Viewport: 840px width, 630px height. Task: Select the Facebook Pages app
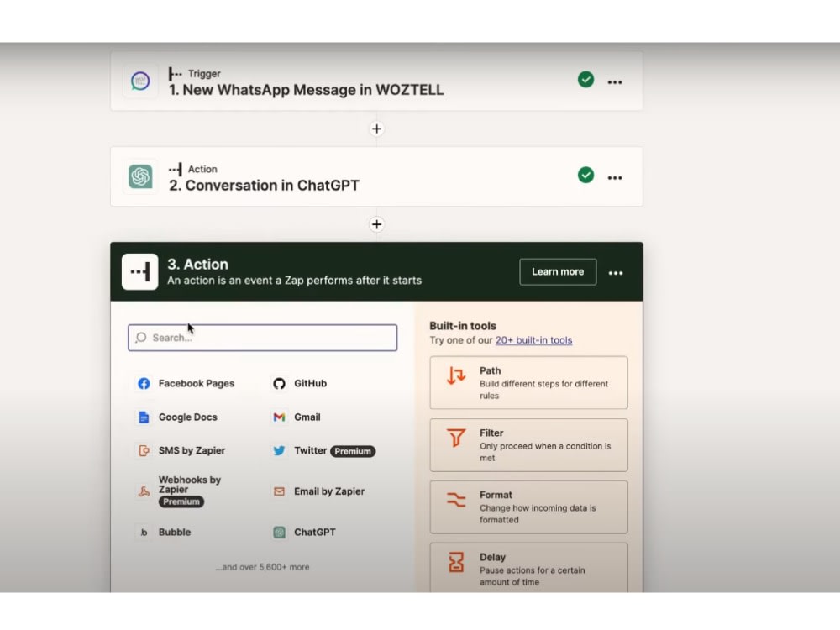(x=186, y=383)
